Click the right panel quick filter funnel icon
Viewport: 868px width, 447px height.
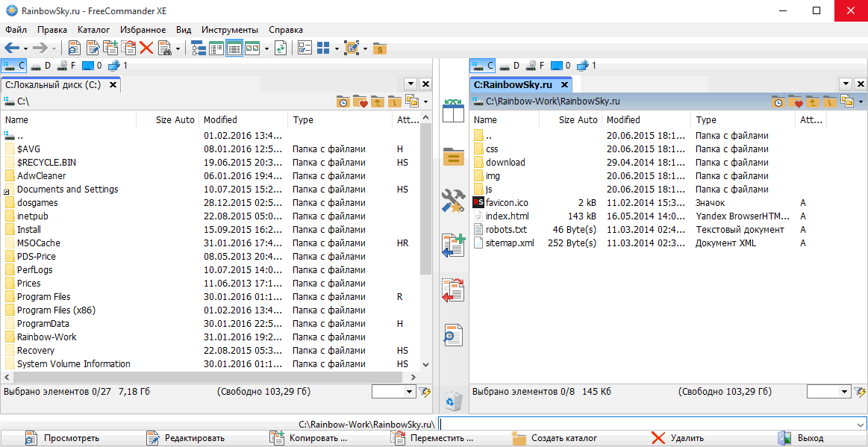(x=861, y=393)
